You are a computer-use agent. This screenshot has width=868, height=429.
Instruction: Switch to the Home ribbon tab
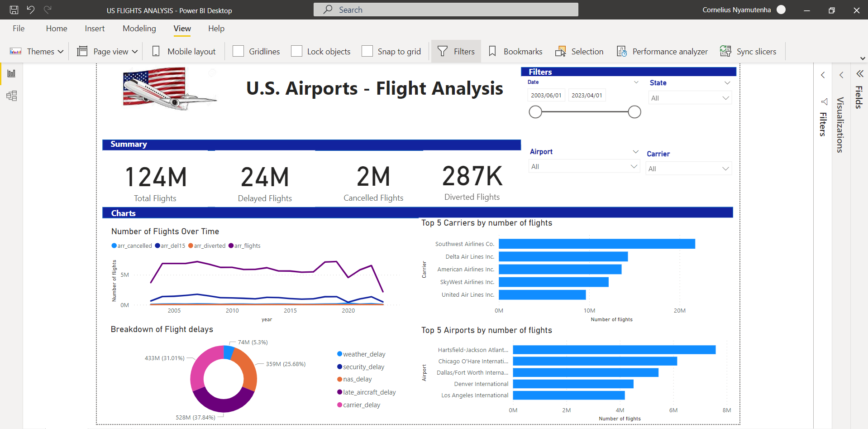[x=56, y=28]
